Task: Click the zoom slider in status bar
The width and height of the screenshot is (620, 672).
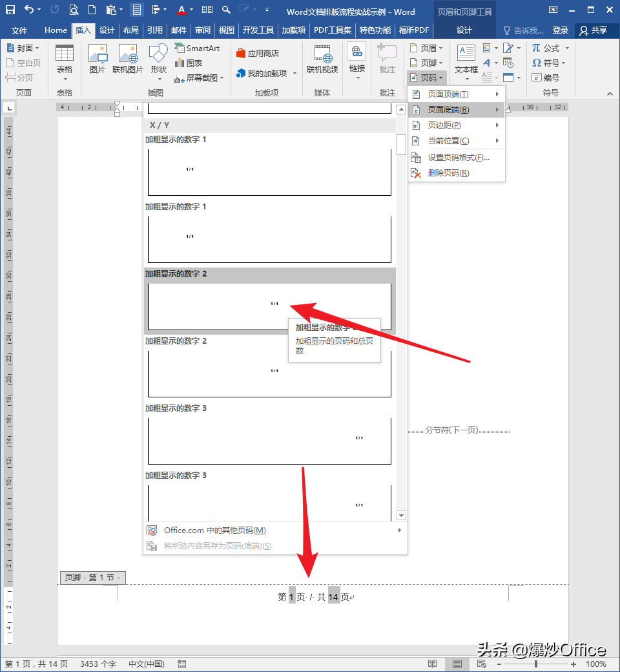Action: tap(535, 664)
